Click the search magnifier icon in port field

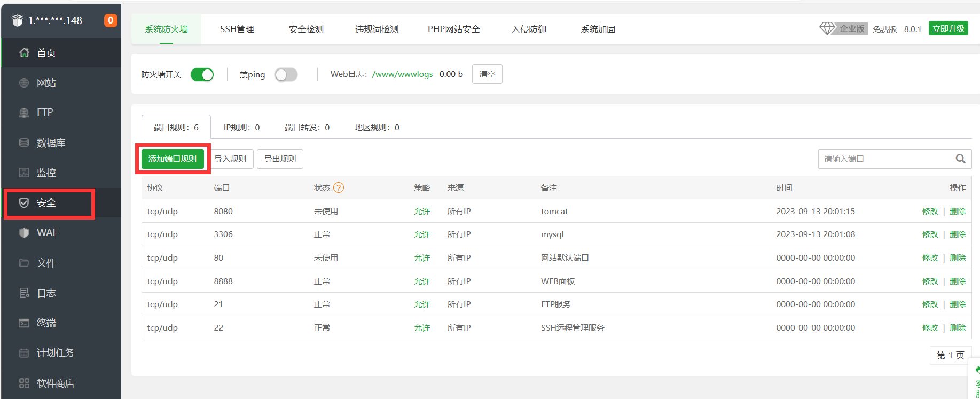(960, 159)
